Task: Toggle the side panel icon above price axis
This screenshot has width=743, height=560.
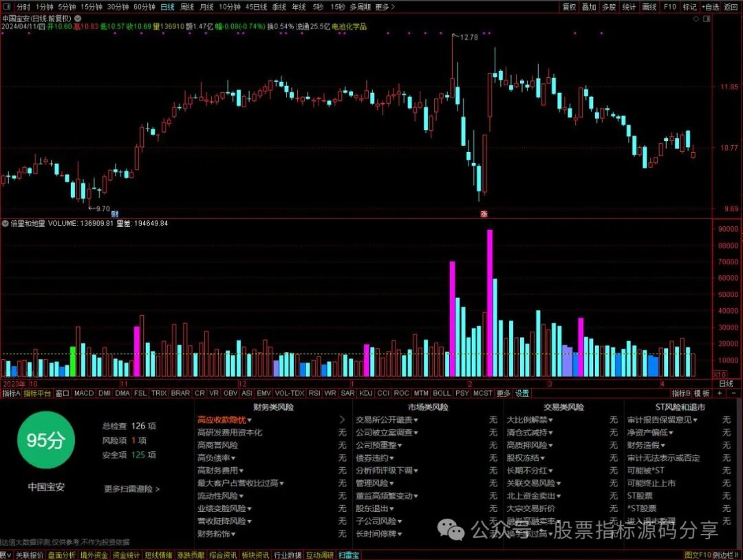Action: (x=707, y=19)
